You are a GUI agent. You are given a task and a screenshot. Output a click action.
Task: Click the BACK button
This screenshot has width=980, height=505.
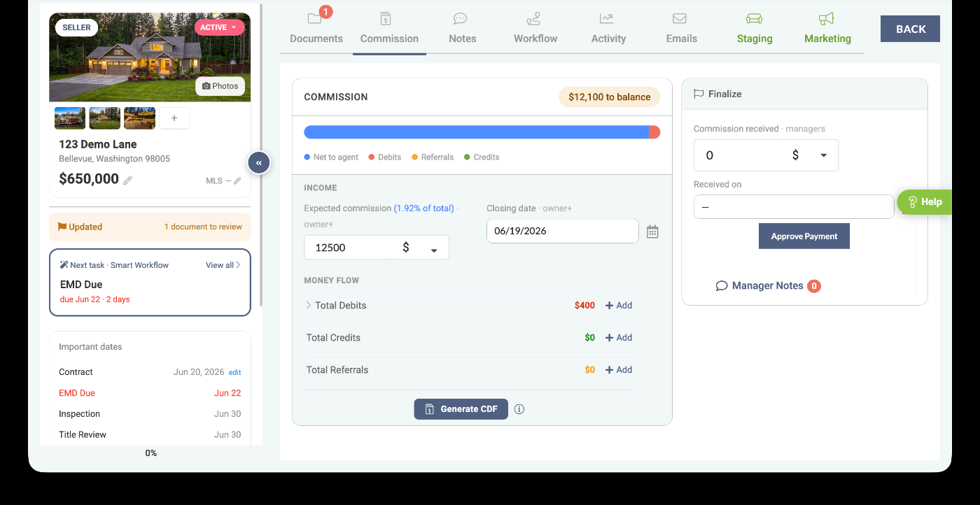[x=910, y=29]
